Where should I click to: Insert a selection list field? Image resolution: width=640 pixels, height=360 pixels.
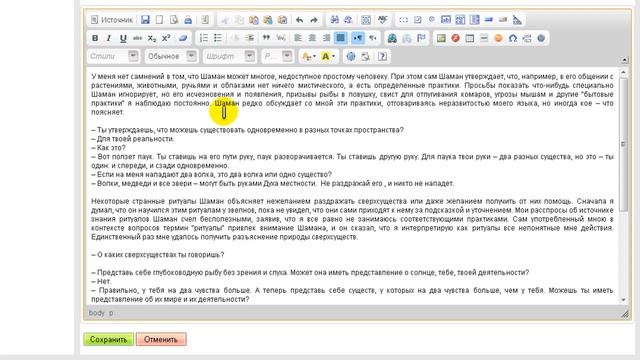(474, 20)
